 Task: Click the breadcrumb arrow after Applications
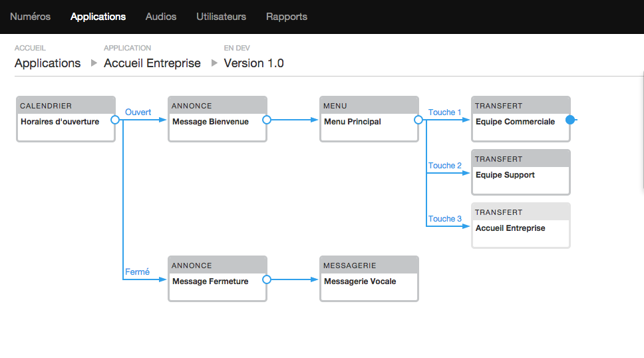click(94, 63)
